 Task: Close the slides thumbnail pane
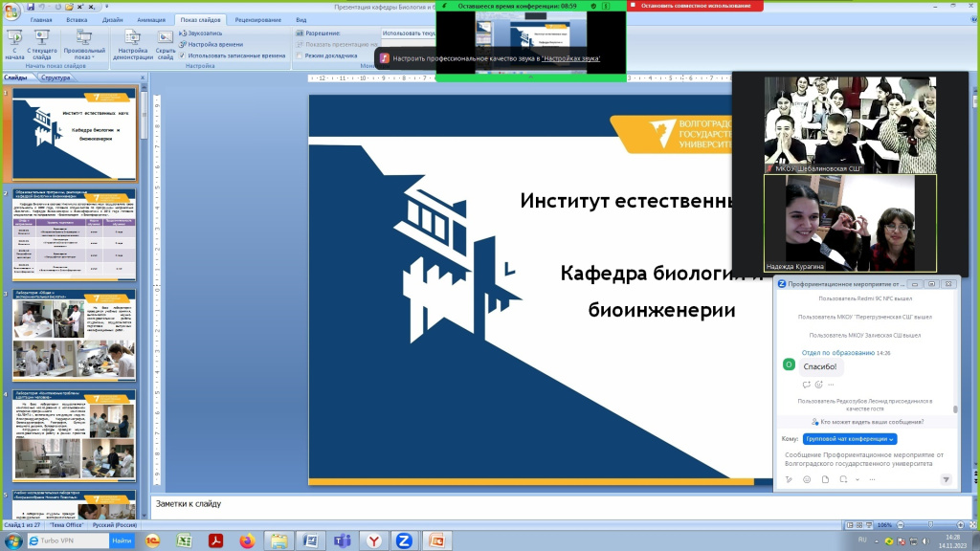point(143,78)
